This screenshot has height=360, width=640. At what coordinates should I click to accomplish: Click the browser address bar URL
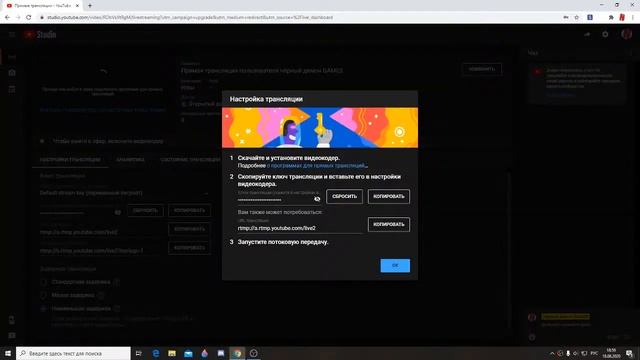click(190, 18)
